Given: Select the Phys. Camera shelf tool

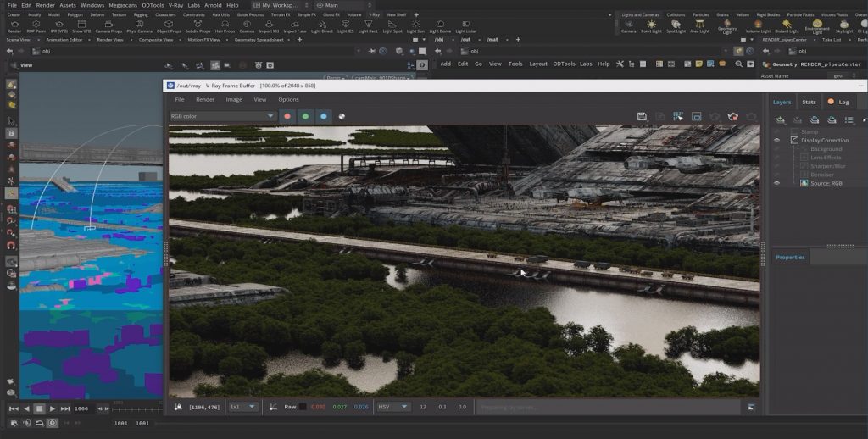Looking at the screenshot, I should [x=140, y=25].
